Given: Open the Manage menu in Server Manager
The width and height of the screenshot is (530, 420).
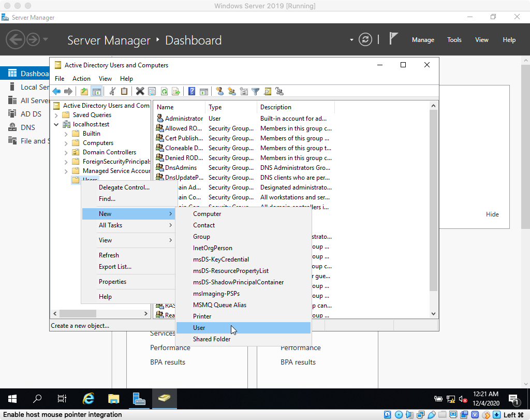Looking at the screenshot, I should [423, 40].
